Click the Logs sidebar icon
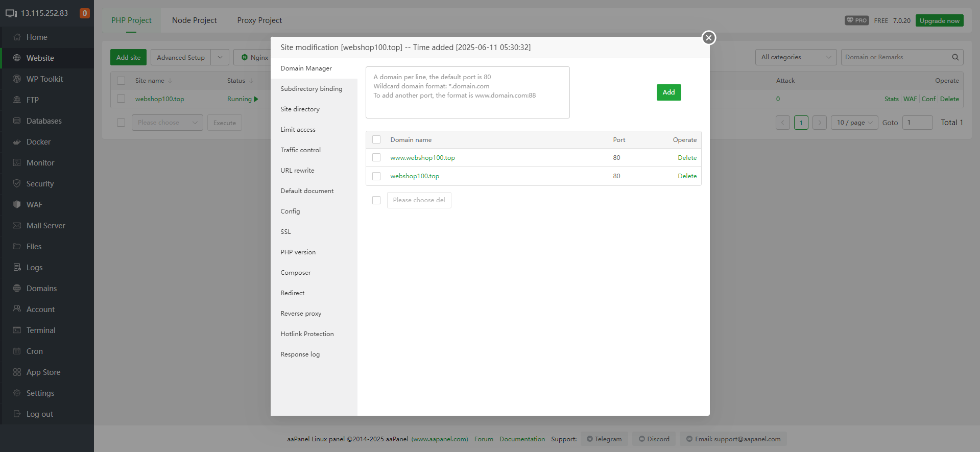980x452 pixels. [x=17, y=268]
